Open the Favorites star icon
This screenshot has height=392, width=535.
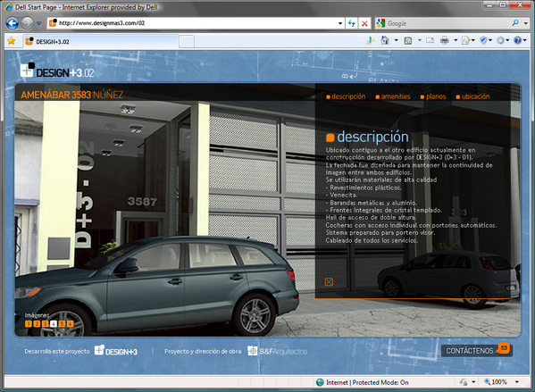pos(12,41)
